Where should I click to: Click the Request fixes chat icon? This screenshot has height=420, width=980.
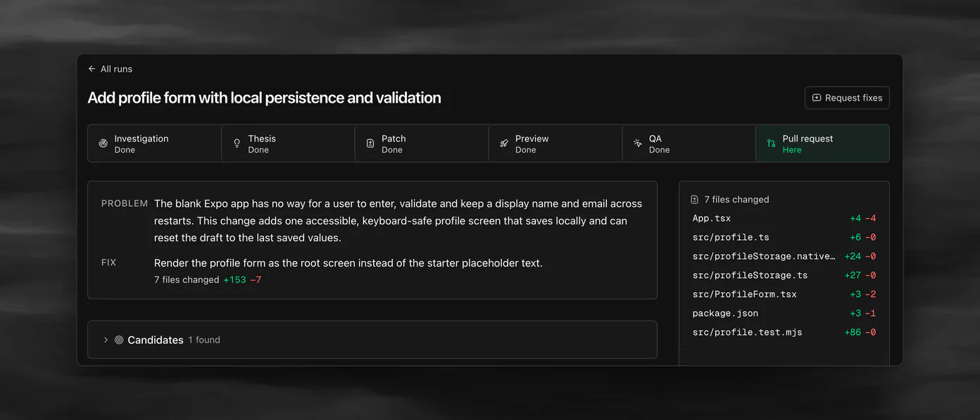click(817, 98)
